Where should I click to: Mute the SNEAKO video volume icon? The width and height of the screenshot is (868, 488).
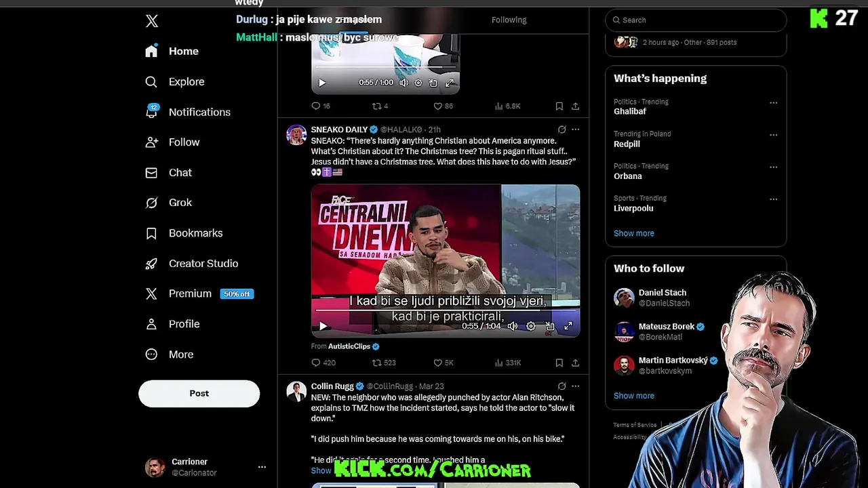pos(513,326)
